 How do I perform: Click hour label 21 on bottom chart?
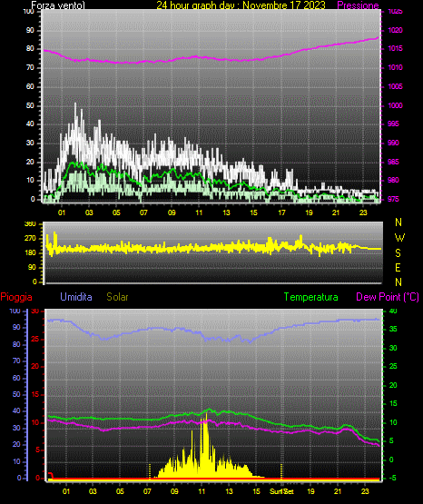338,491
